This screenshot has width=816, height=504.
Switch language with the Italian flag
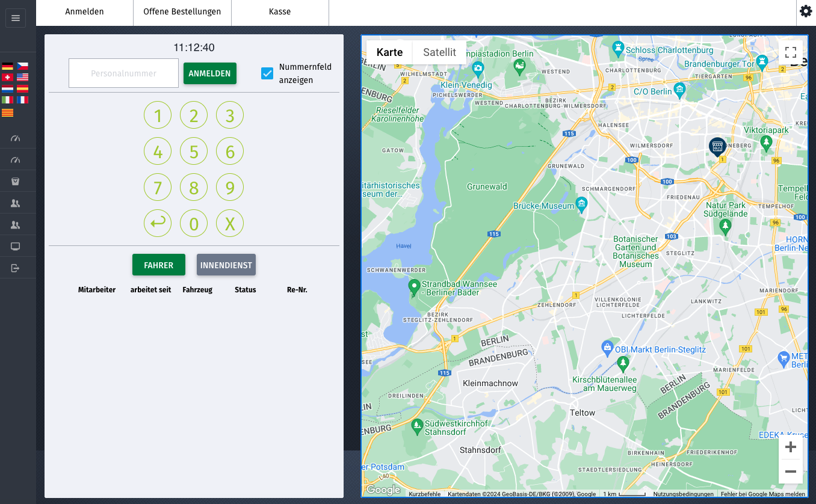click(8, 100)
